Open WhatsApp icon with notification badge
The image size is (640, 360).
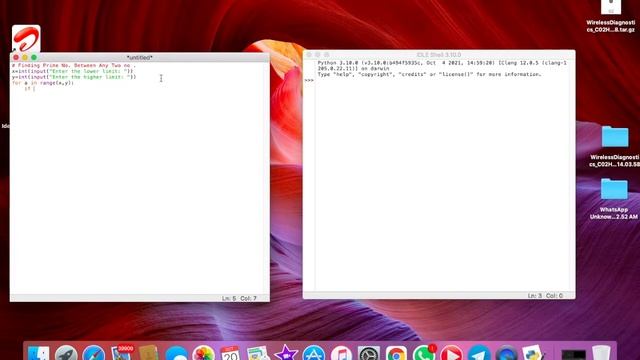click(x=424, y=353)
